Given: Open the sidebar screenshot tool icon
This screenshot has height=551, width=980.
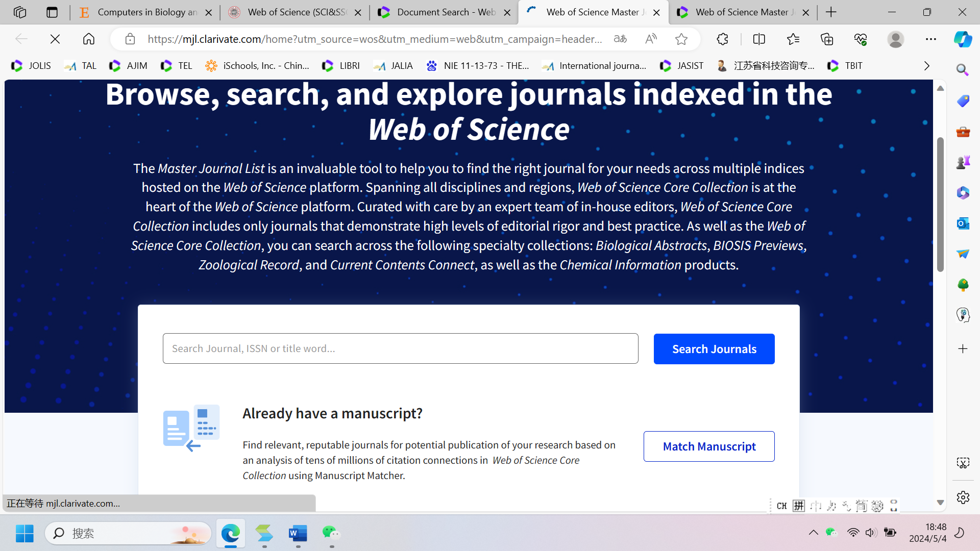Looking at the screenshot, I should coord(963,463).
